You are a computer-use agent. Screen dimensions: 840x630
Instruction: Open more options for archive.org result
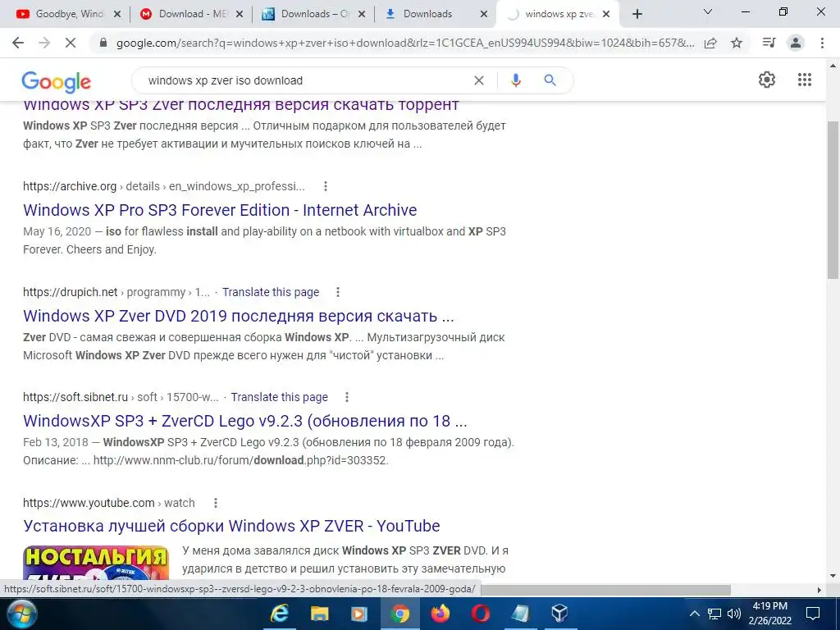coord(325,186)
